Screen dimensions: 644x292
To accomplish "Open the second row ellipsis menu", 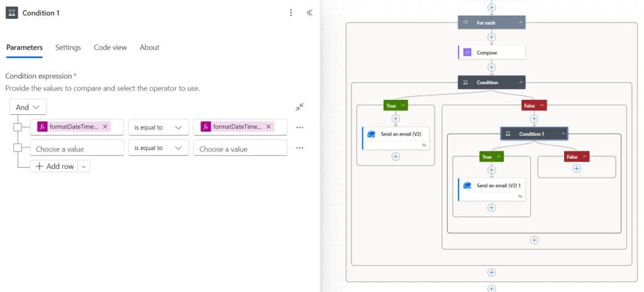I will (x=299, y=148).
